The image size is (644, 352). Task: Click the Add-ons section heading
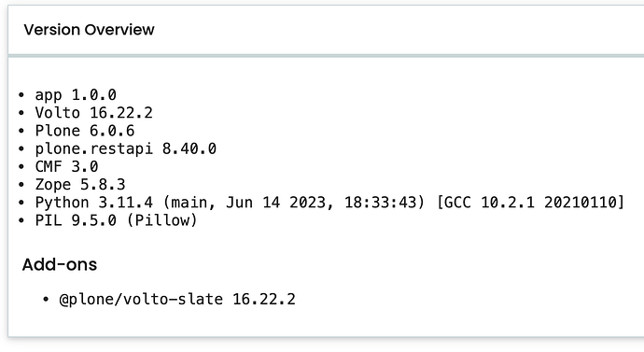(60, 264)
